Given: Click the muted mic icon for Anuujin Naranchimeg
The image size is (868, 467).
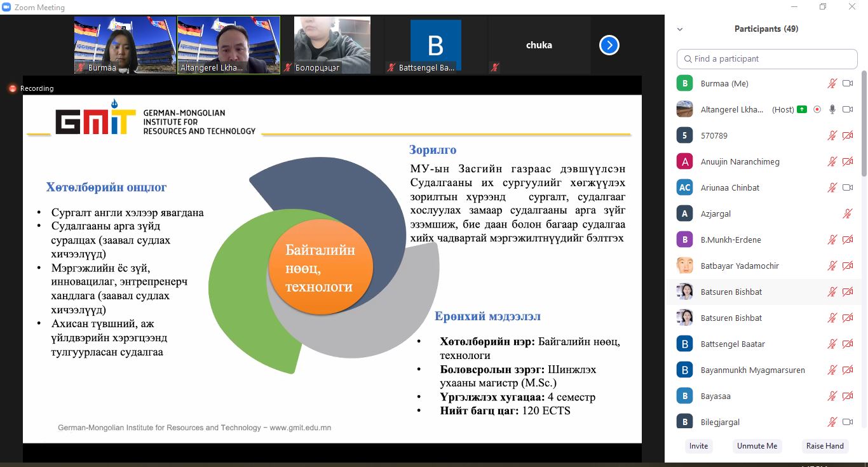Looking at the screenshot, I should 832,161.
